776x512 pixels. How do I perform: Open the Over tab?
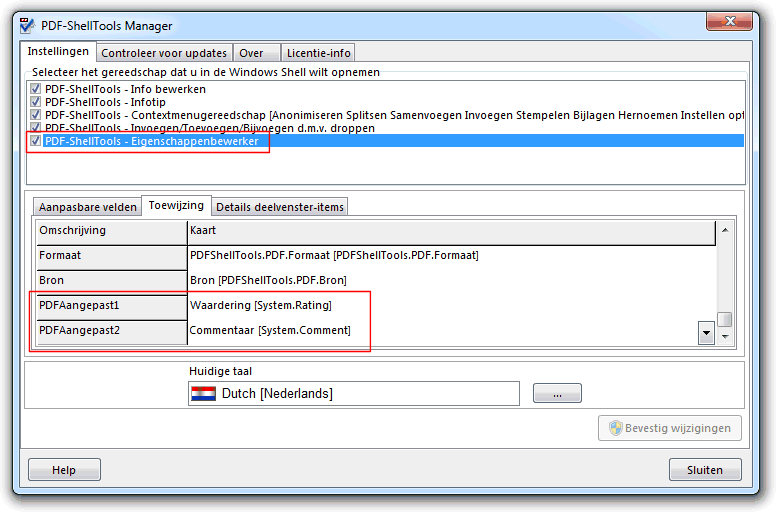(x=257, y=53)
